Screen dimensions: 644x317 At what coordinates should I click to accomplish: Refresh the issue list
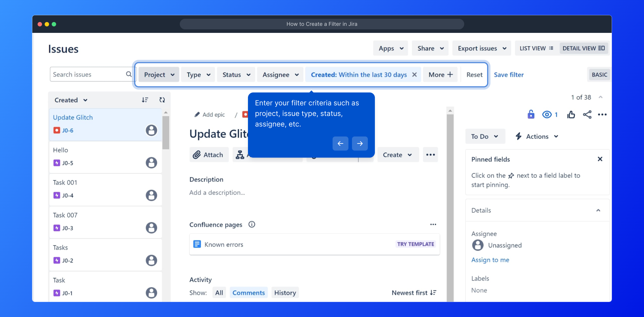[162, 100]
